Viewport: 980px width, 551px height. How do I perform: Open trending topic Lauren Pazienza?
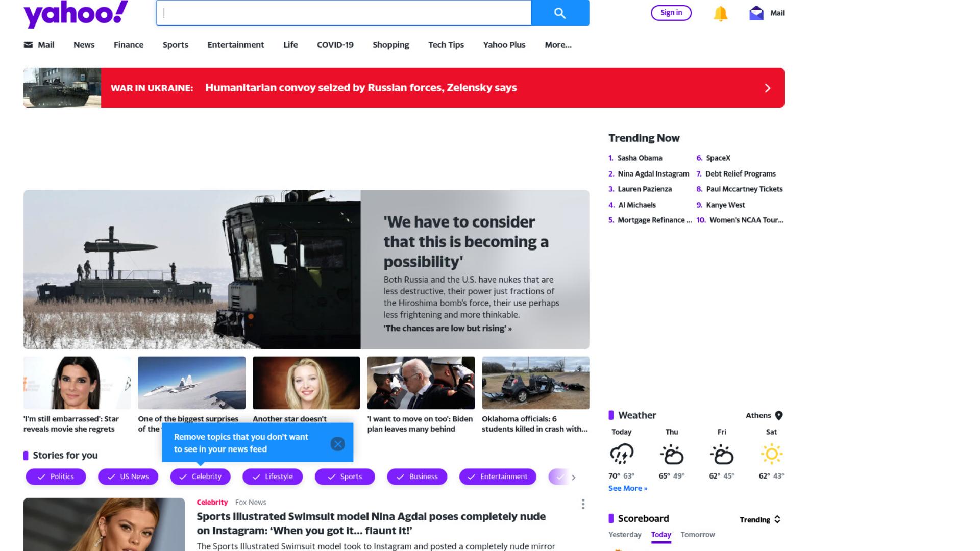(645, 189)
